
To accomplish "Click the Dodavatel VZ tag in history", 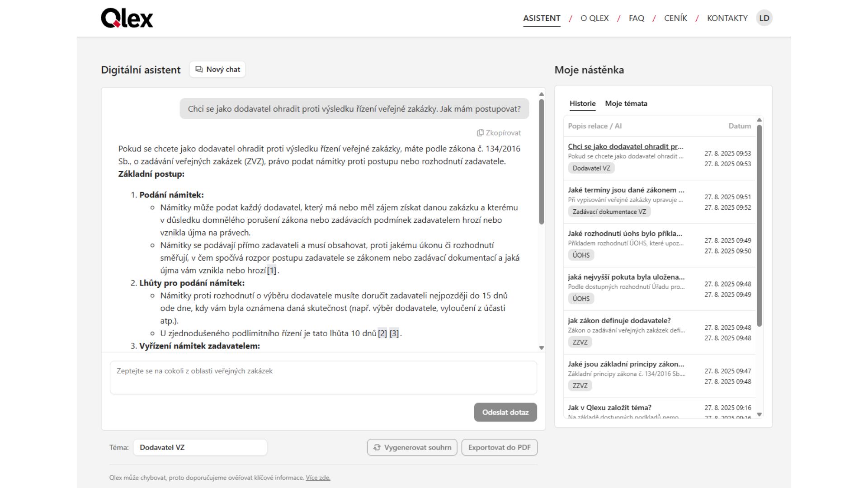I will point(591,168).
